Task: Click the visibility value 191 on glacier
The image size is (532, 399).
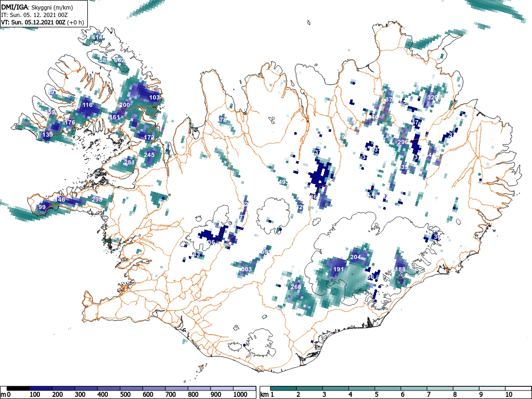Action: coord(338,269)
